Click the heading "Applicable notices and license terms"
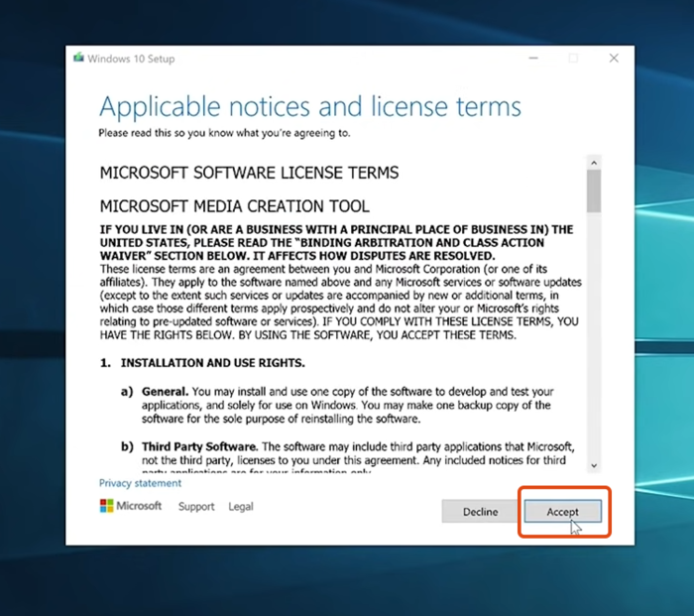694x616 pixels. 309,107
